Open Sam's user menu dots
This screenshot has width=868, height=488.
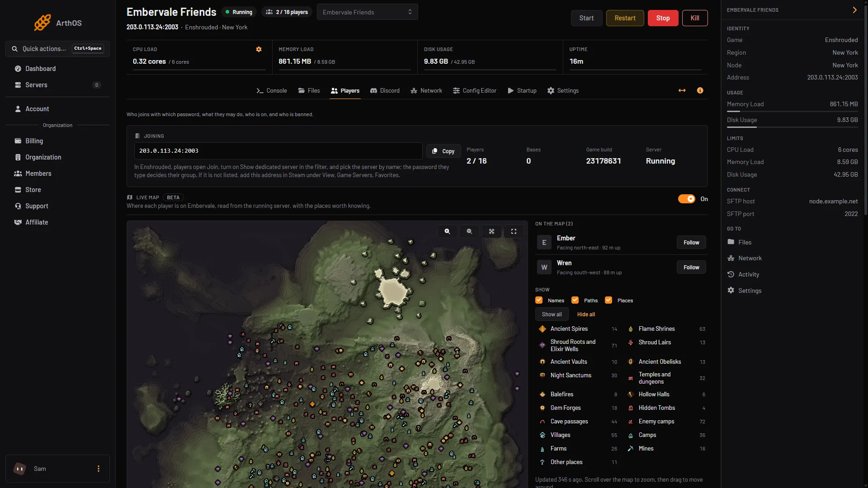99,469
